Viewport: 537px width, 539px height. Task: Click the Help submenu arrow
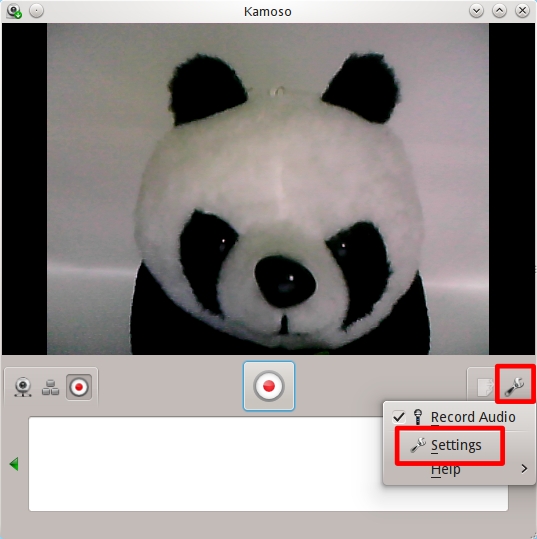tap(524, 468)
